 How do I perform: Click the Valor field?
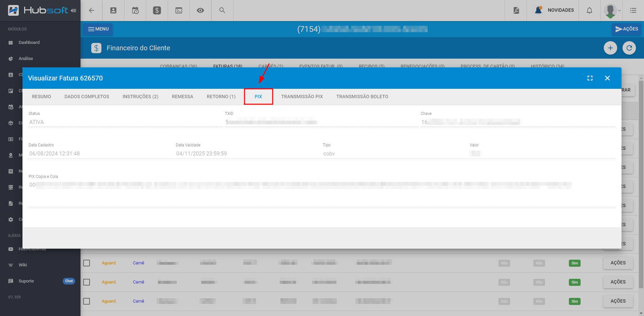tap(542, 154)
